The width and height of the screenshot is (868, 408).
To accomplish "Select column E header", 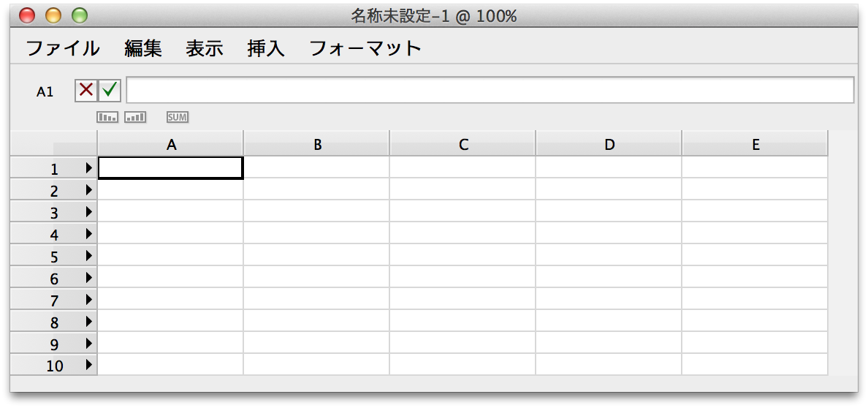I will point(755,144).
